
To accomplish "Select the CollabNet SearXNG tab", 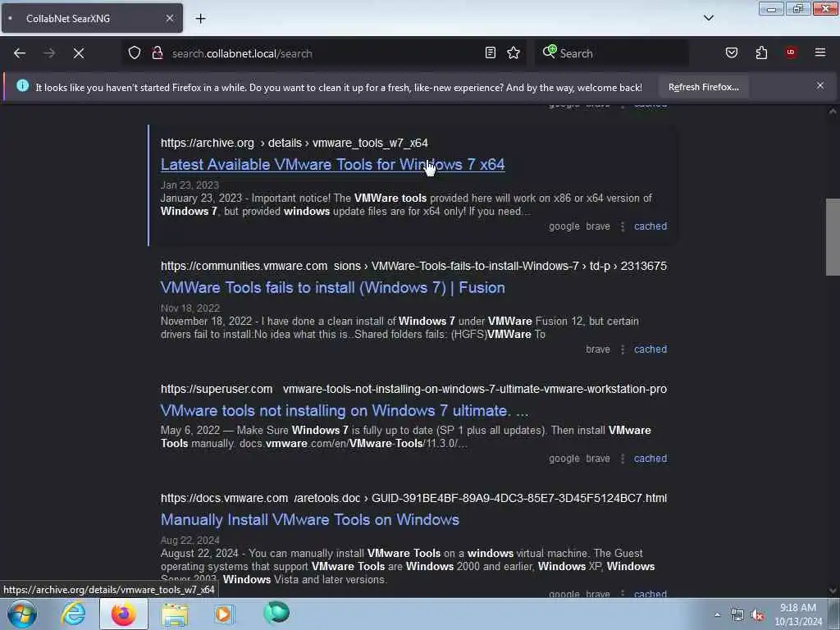I will click(x=92, y=18).
